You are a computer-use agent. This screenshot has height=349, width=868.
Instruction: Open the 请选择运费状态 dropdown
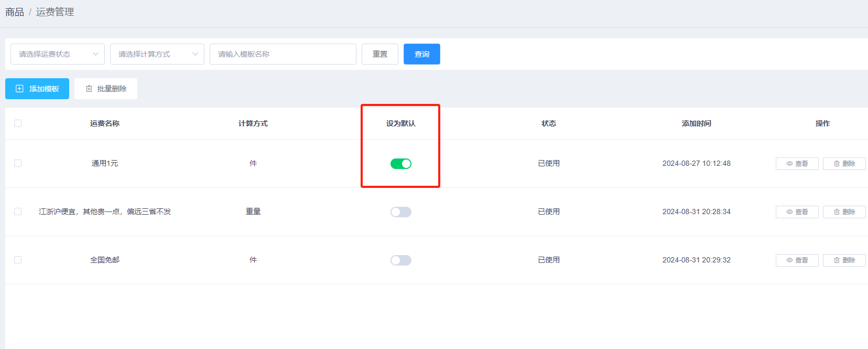coord(58,54)
